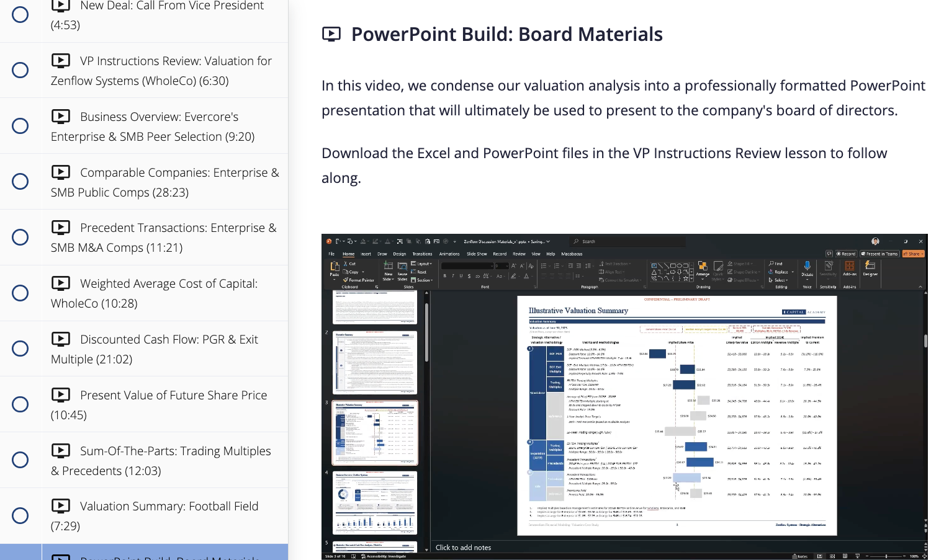Start Dictate using the microphone icon

pyautogui.click(x=807, y=266)
